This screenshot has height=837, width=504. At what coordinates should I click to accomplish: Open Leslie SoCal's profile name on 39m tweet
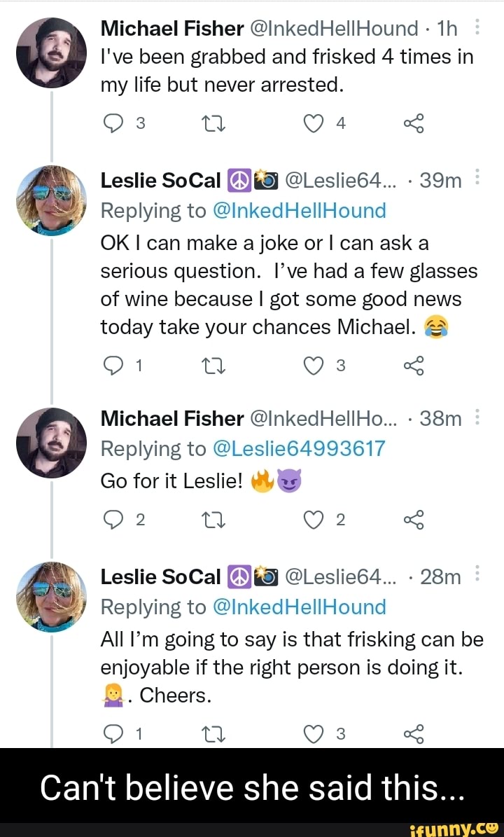(161, 181)
